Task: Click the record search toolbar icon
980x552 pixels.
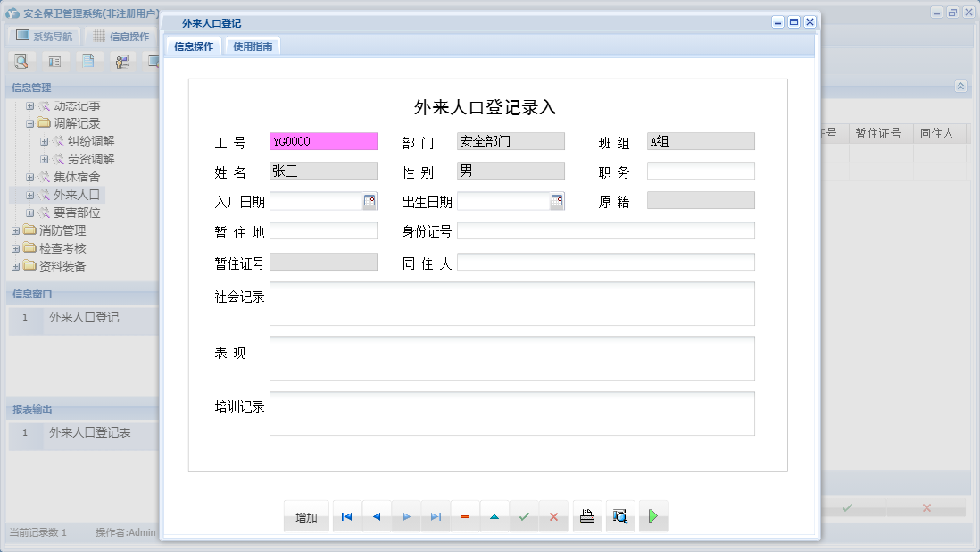Action: [x=21, y=61]
